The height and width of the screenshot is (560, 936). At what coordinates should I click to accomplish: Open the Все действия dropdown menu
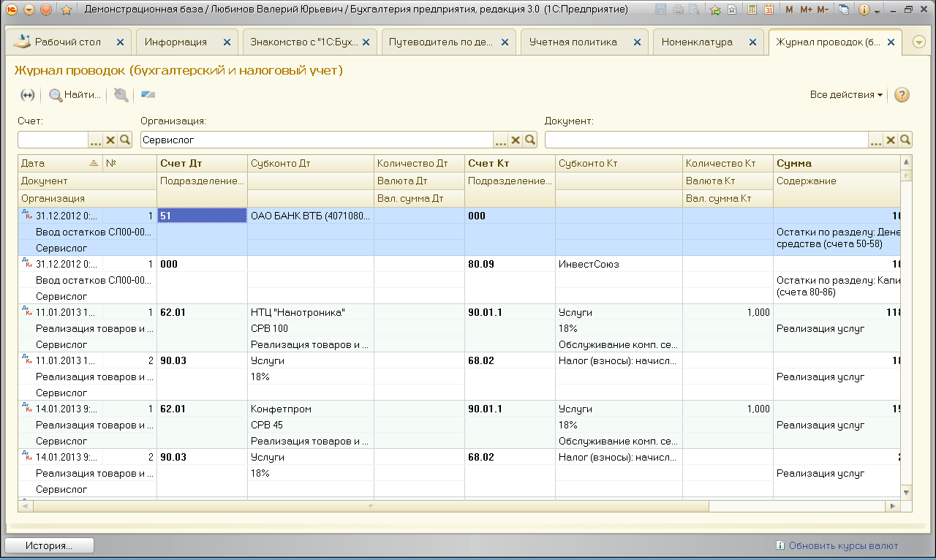coord(846,95)
